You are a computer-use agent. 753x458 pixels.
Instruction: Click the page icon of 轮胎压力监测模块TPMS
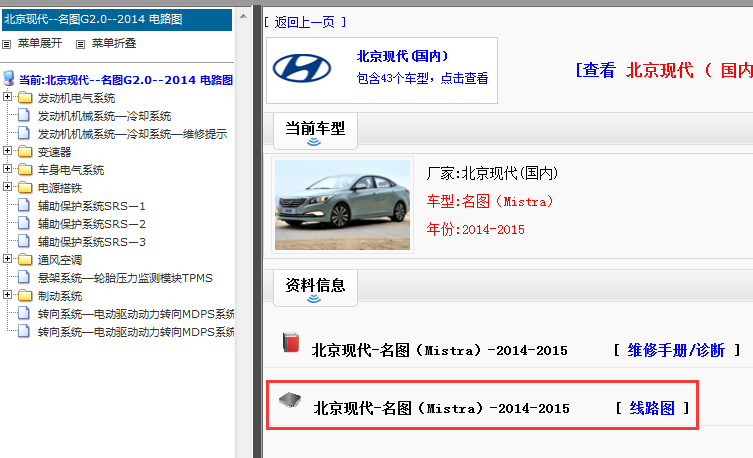24,277
